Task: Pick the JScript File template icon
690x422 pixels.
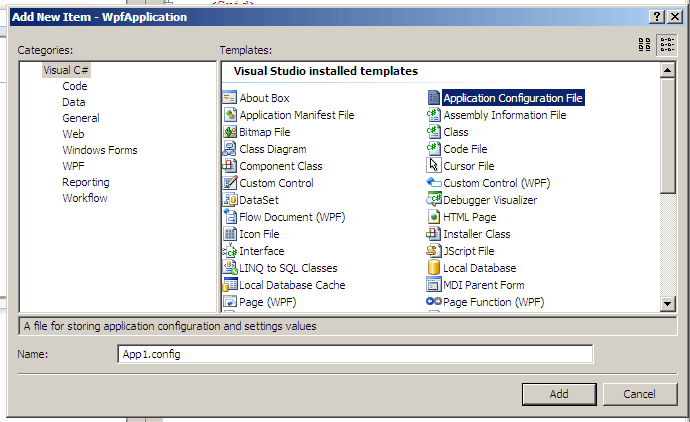Action: coord(433,251)
